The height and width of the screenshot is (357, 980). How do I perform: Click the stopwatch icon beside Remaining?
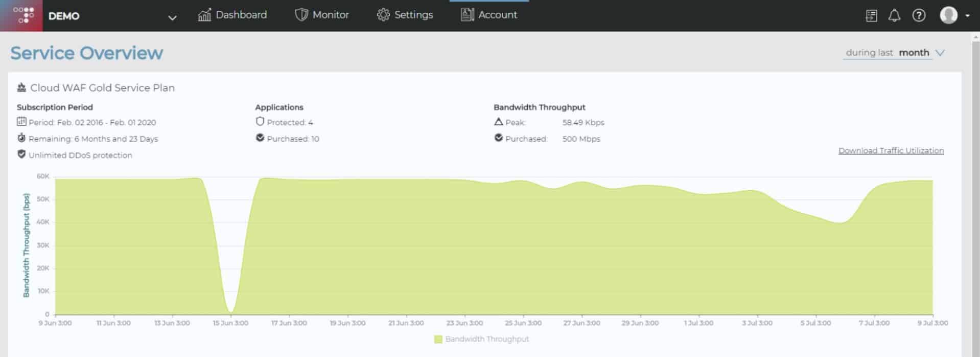pyautogui.click(x=21, y=138)
